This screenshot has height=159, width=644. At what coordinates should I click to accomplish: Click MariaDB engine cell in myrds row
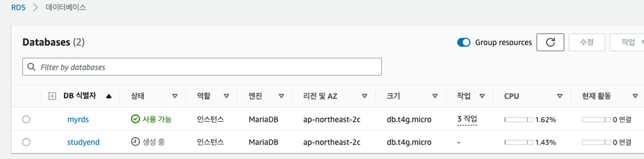263,119
